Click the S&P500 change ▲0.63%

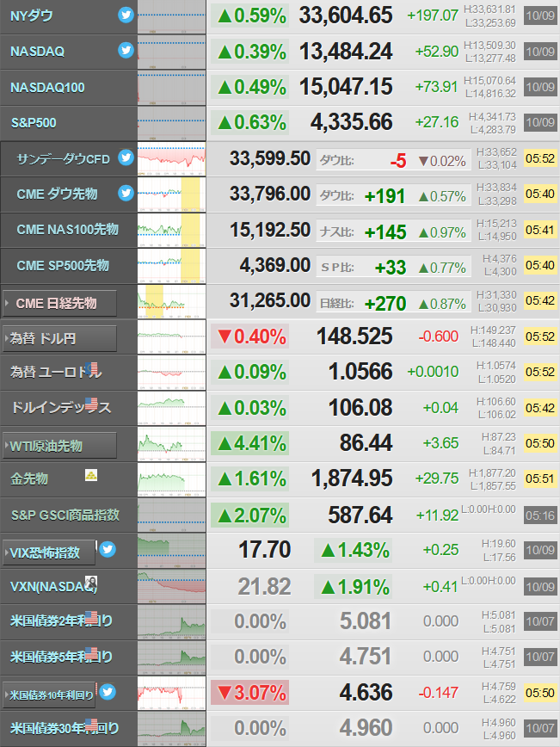click(x=250, y=122)
